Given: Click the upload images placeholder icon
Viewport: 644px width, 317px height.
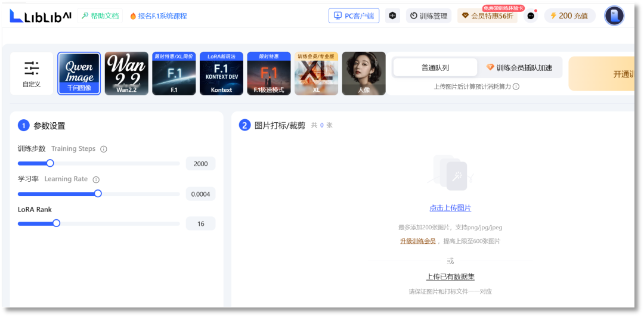Looking at the screenshot, I should point(450,172).
